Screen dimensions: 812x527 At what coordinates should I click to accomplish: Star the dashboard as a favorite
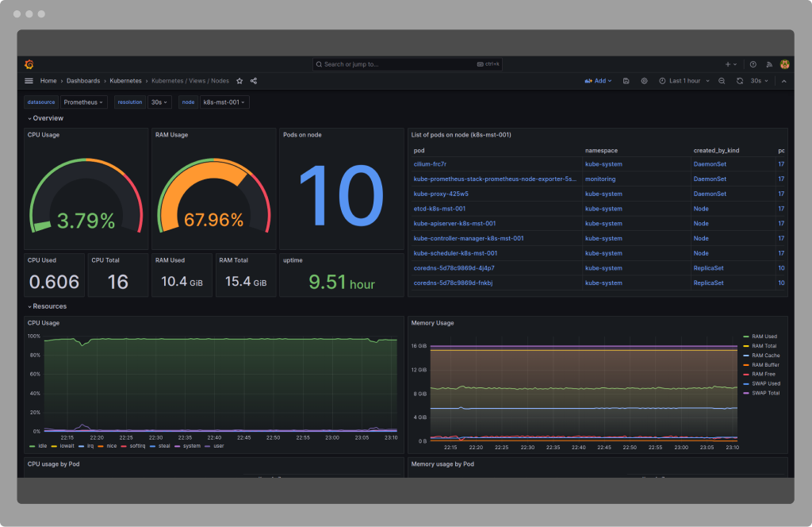pos(239,80)
